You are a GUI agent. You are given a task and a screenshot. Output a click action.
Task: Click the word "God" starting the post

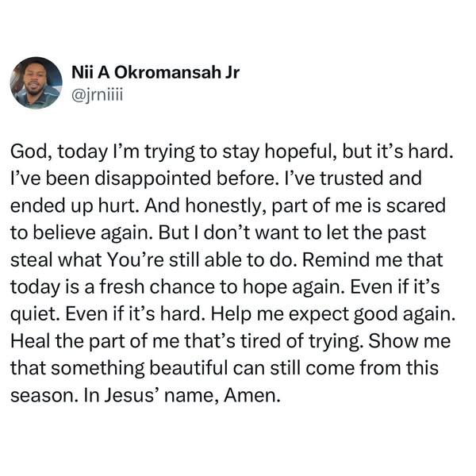[x=30, y=152]
